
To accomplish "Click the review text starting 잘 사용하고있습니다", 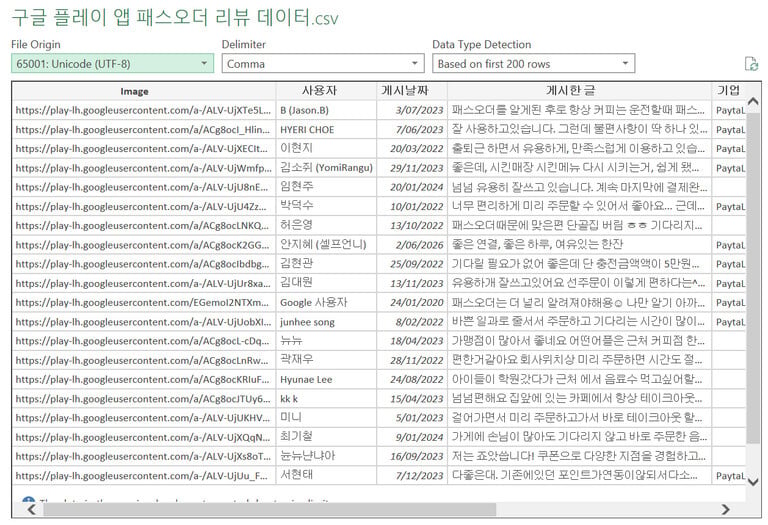I will click(x=579, y=130).
